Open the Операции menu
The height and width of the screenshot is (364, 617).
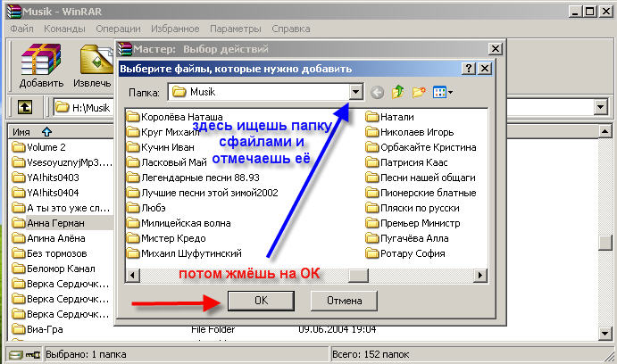coord(118,29)
